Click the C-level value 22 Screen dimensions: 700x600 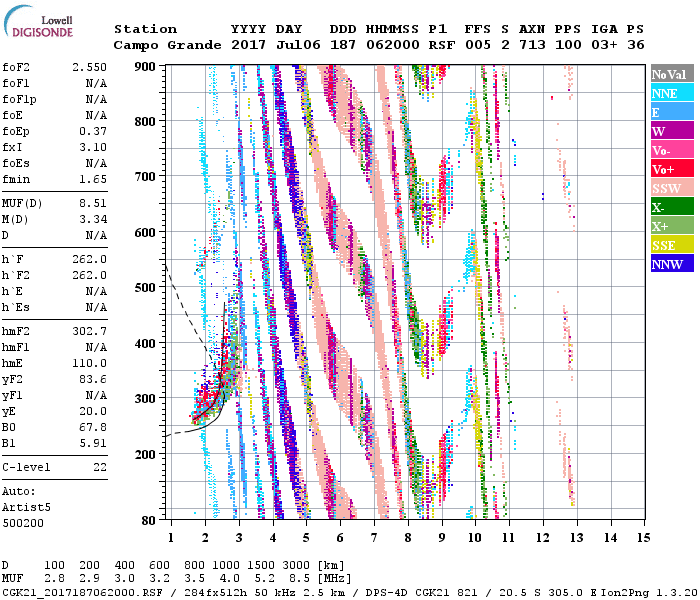(98, 467)
